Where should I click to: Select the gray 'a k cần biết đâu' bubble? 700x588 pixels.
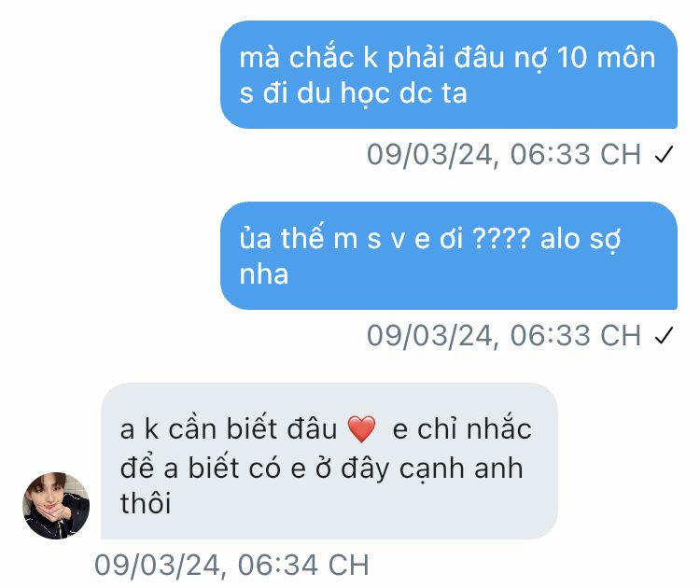(x=329, y=461)
